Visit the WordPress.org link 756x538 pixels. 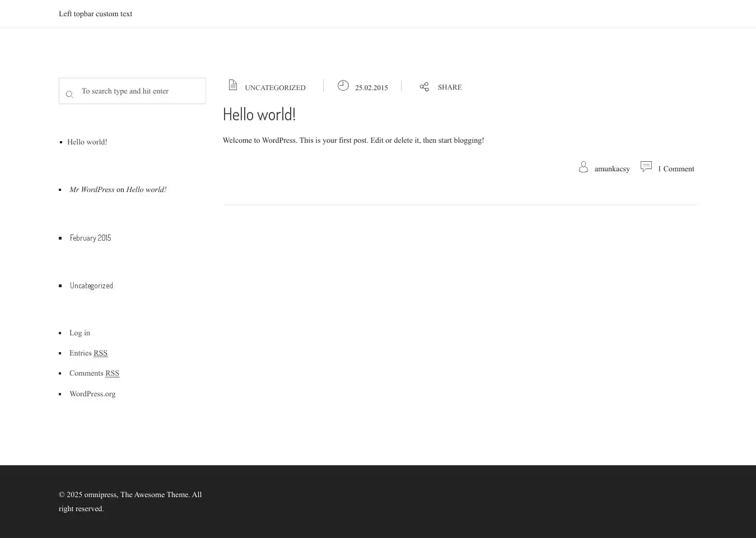[x=92, y=394]
